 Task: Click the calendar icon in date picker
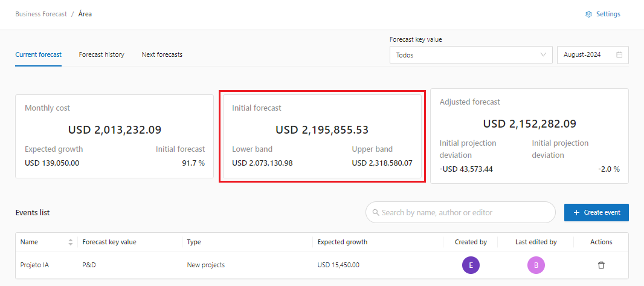click(619, 55)
